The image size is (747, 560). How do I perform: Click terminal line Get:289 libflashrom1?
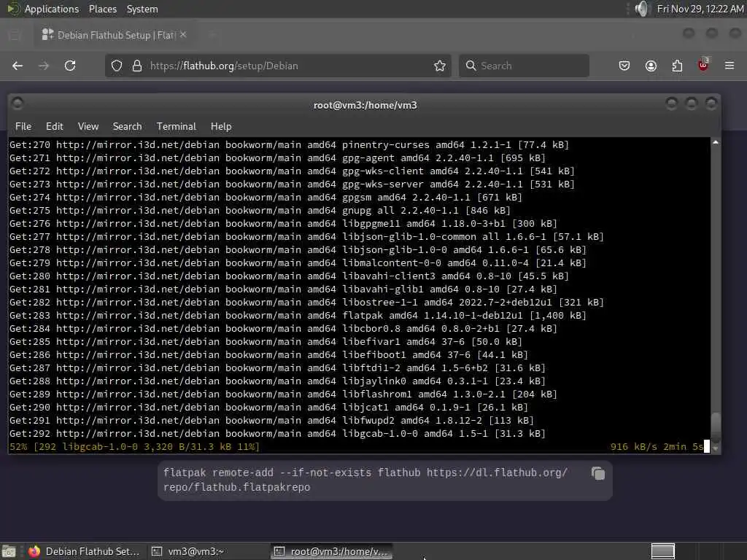pyautogui.click(x=284, y=394)
